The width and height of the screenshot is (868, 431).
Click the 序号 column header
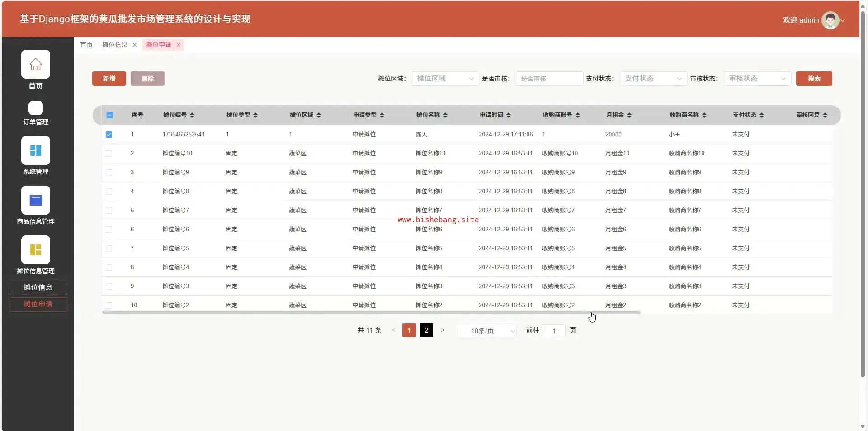tap(137, 115)
